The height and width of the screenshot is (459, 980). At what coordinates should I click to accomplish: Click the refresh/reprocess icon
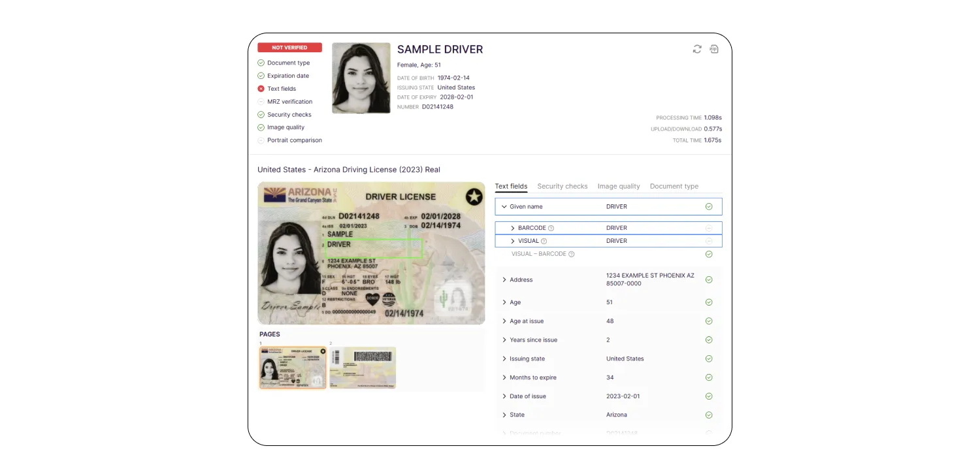pyautogui.click(x=697, y=49)
